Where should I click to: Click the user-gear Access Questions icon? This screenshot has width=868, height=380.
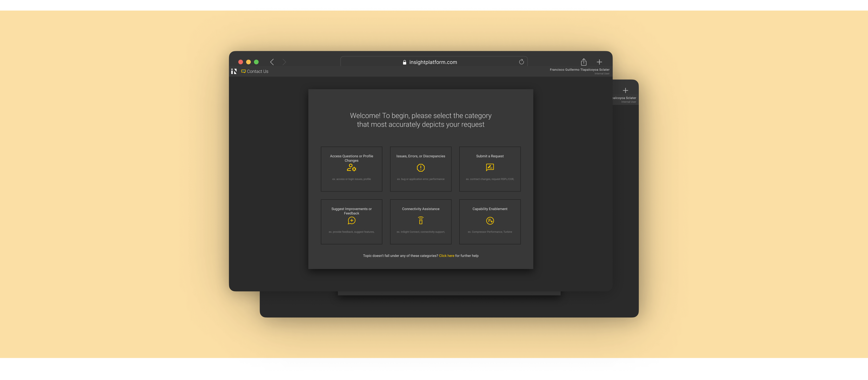click(x=351, y=168)
